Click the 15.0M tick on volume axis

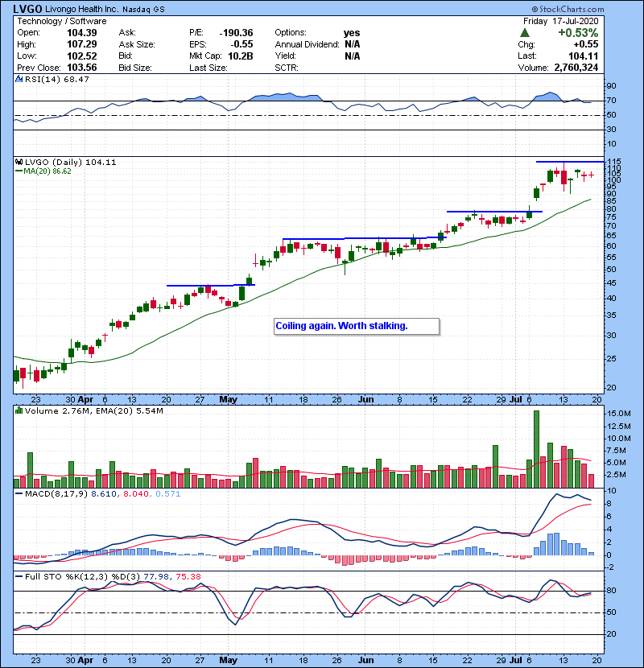pos(619,414)
